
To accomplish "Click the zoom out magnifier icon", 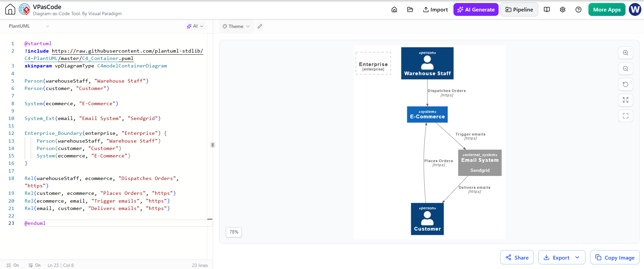I will pos(625,69).
